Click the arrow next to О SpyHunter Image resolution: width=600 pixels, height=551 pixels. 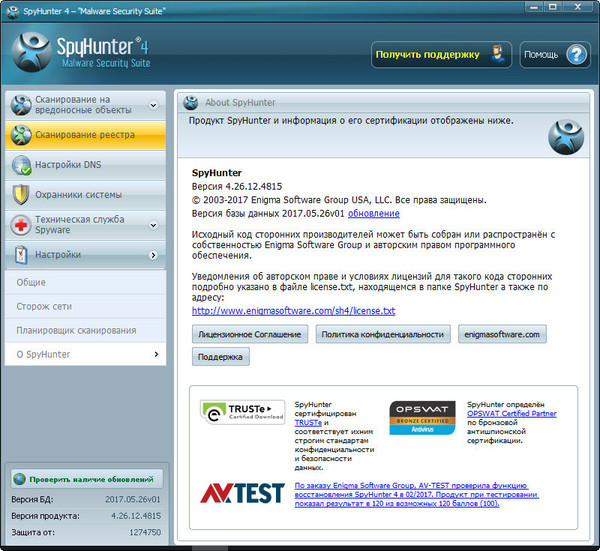click(156, 354)
